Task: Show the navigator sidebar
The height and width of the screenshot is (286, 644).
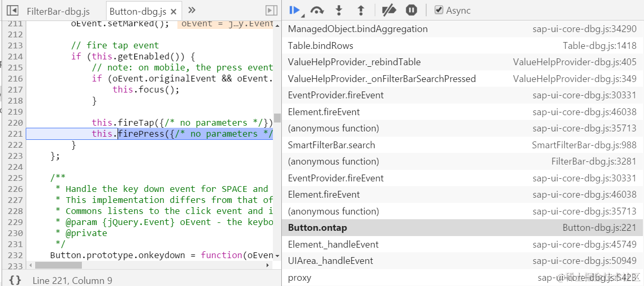Action: pyautogui.click(x=13, y=11)
